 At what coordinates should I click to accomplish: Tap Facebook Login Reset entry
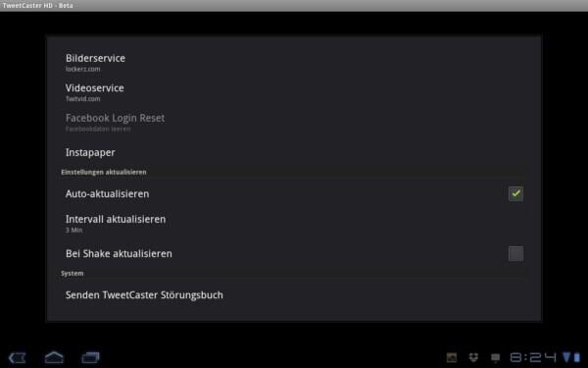tap(294, 123)
